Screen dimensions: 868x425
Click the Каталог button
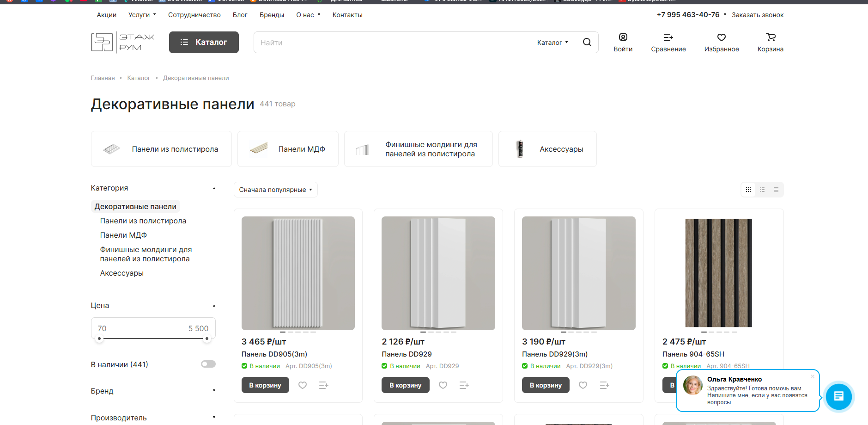204,42
